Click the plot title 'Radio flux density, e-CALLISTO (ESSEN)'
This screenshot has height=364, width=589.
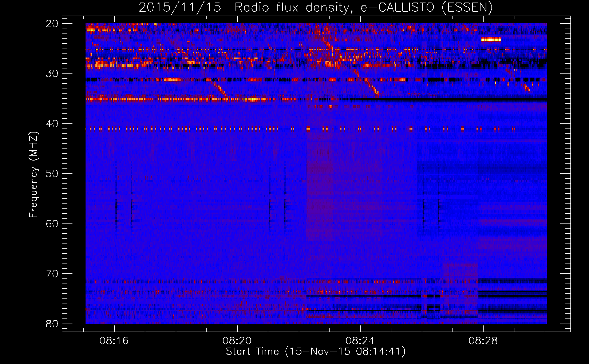[x=363, y=8]
